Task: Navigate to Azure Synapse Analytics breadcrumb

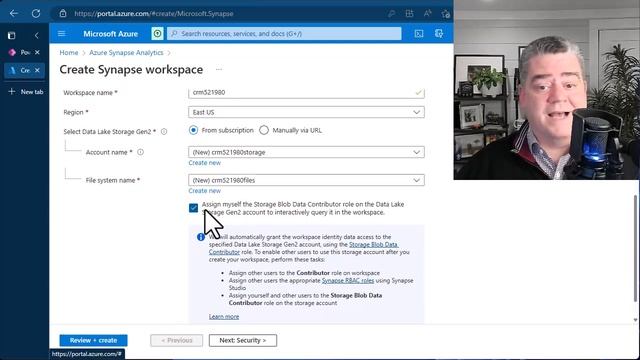Action: 126,53
